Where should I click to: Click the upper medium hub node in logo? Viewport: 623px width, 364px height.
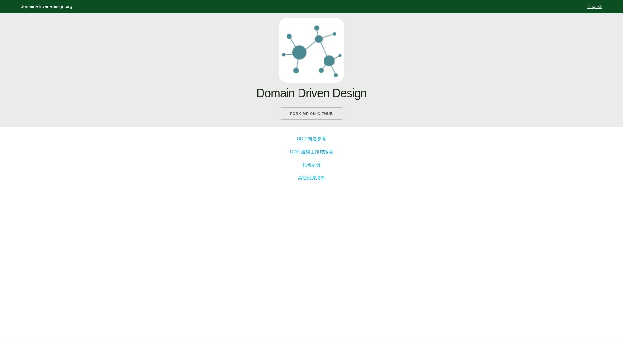319,39
